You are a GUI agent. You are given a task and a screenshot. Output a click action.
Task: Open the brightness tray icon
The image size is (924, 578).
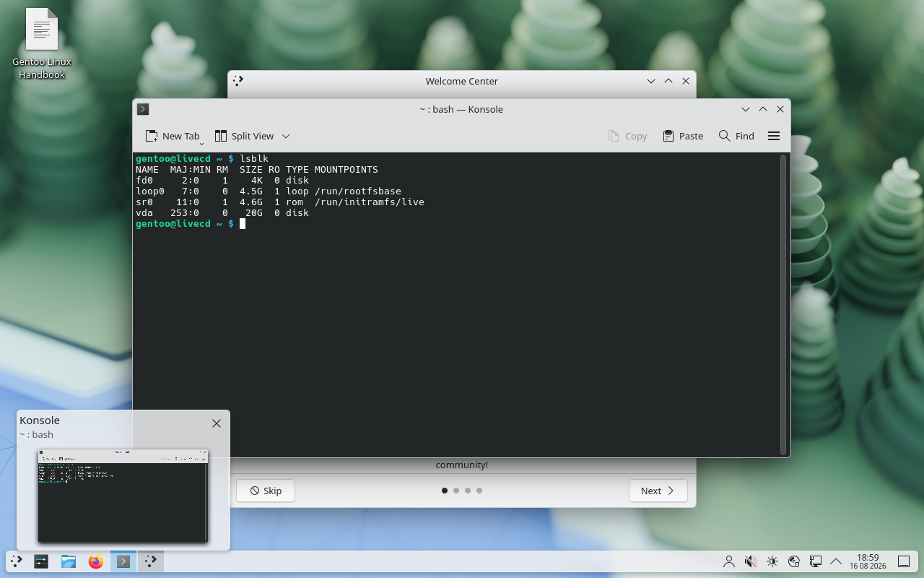point(772,561)
